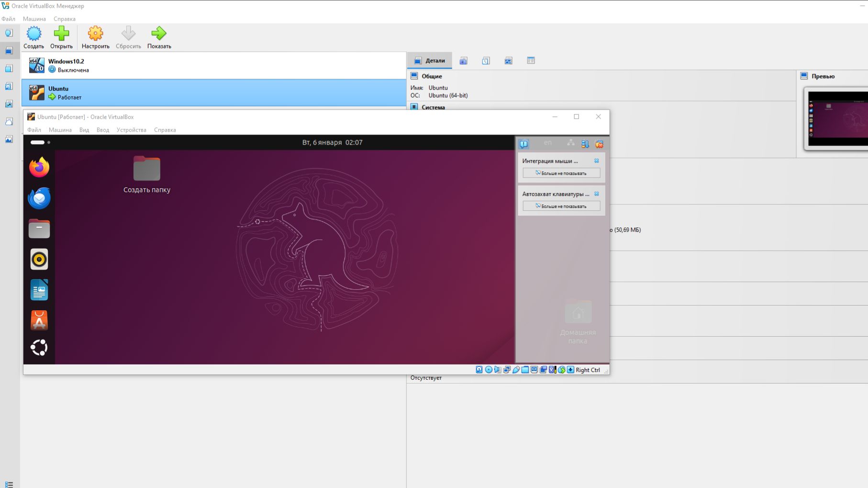Open the activity monitor tab icon

tap(508, 61)
